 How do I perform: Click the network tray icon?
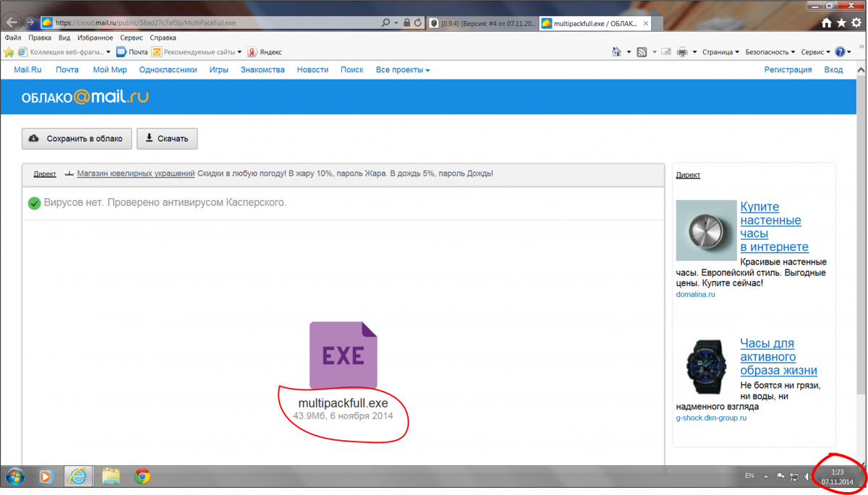point(794,477)
